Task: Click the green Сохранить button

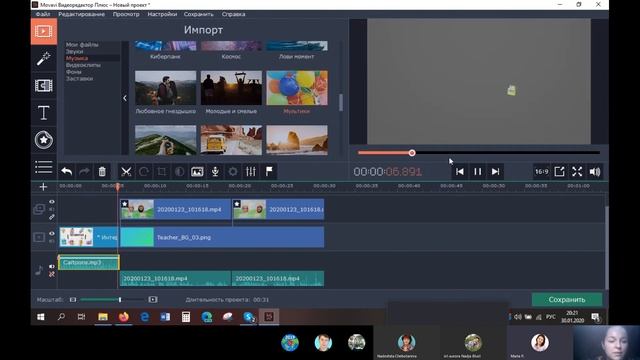Action: 567,300
